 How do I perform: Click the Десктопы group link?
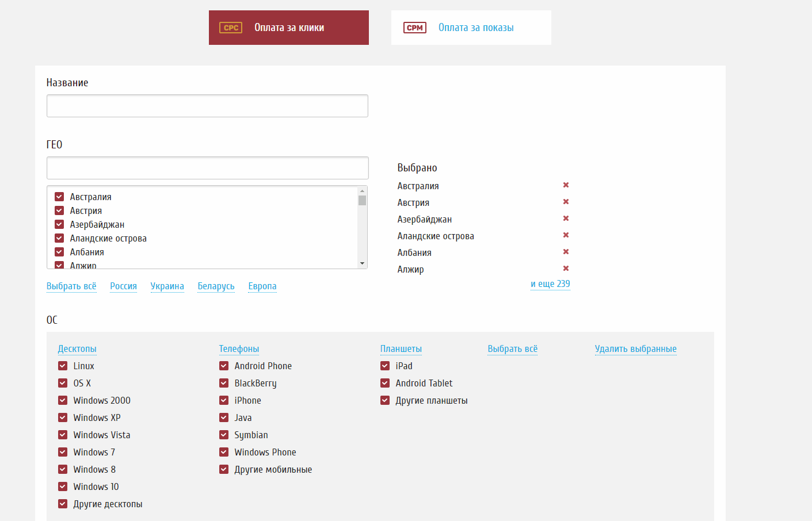77,349
